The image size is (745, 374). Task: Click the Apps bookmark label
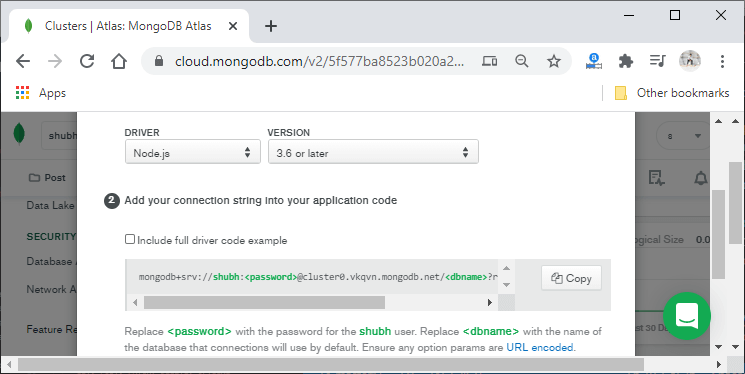tap(52, 93)
